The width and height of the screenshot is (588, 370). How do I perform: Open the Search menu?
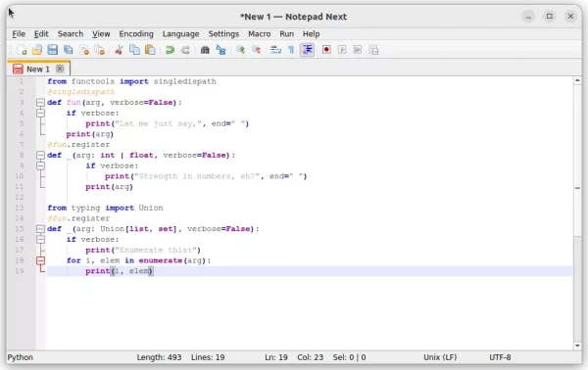71,34
